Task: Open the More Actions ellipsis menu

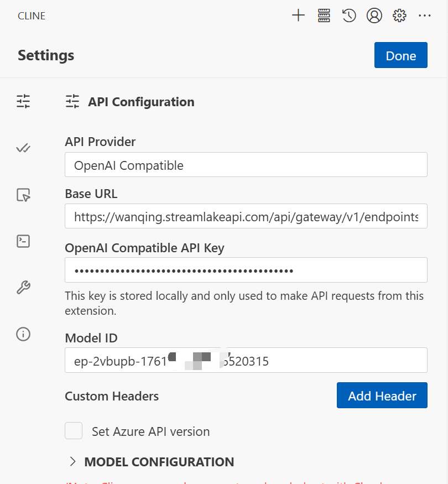Action: point(424,15)
